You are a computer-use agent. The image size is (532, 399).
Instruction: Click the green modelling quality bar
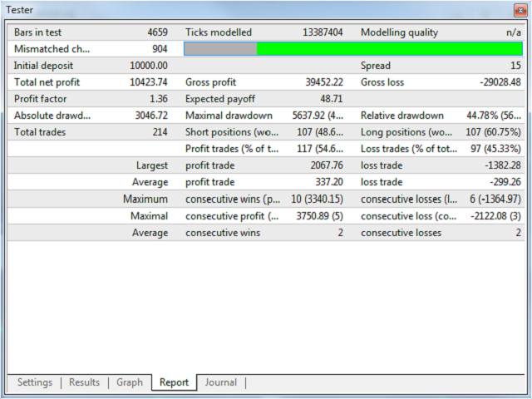(x=389, y=49)
